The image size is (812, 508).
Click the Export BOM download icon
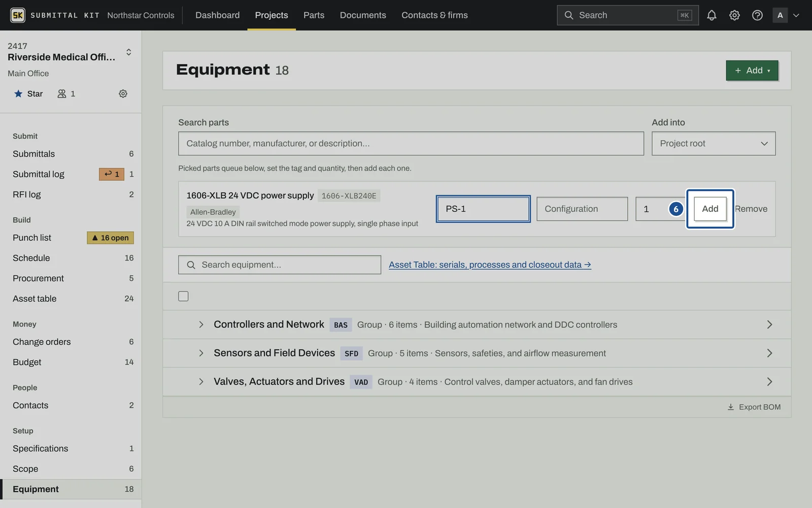pyautogui.click(x=731, y=407)
